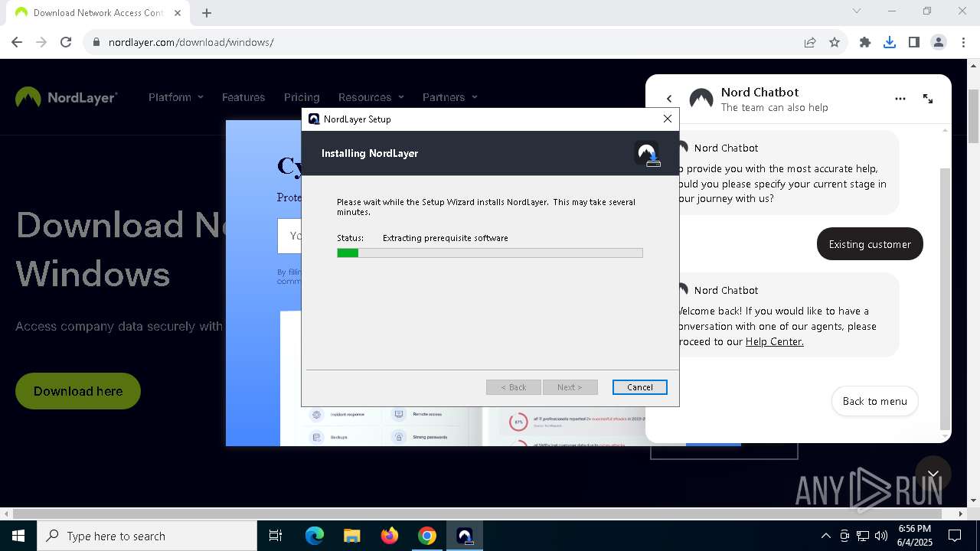
Task: Cancel the NordLayer installation
Action: (x=640, y=387)
